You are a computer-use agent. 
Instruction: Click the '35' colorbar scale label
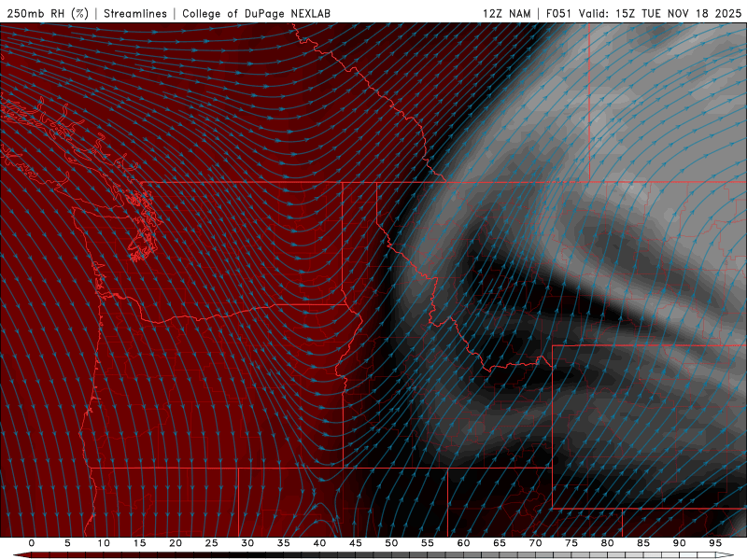[x=284, y=543]
